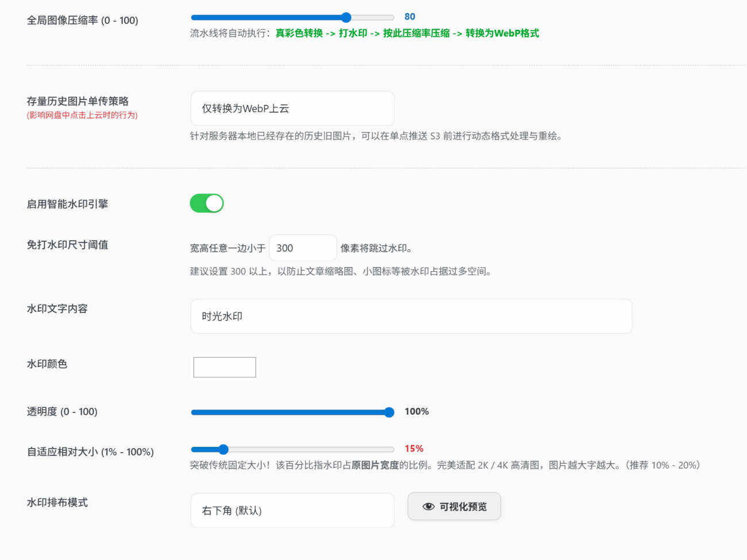Focus the 水印文字内容 text field

click(x=411, y=316)
